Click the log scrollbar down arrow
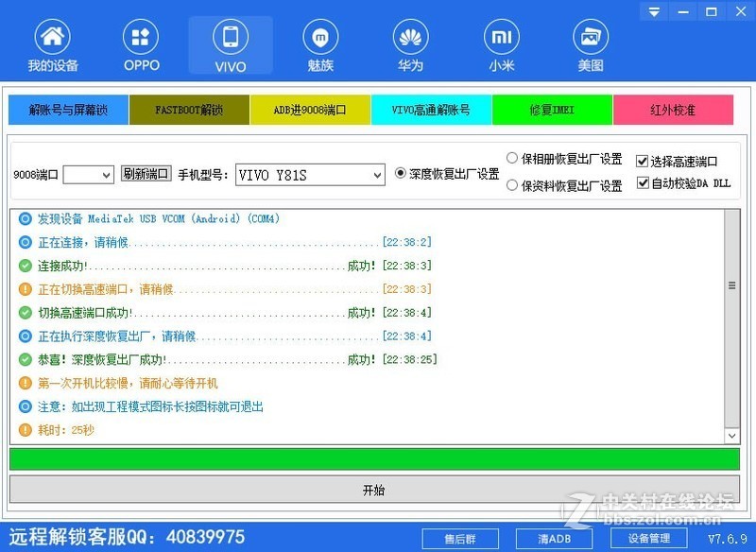756x552 pixels. point(731,436)
